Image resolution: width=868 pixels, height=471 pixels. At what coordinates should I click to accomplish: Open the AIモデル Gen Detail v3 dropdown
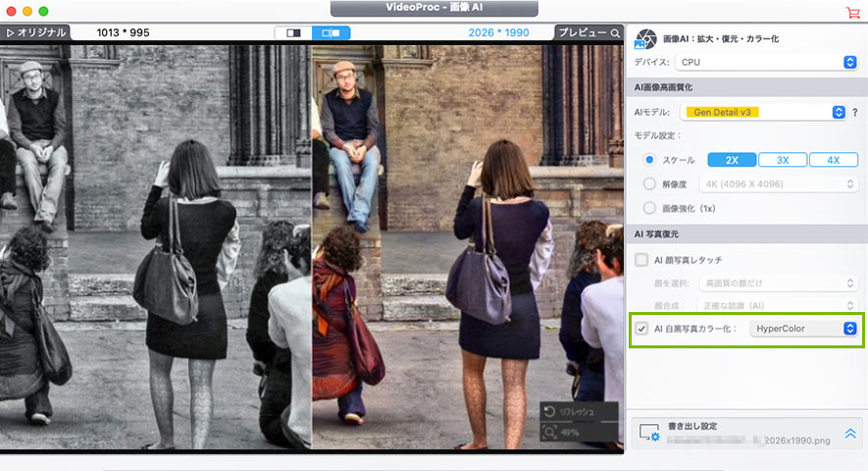pyautogui.click(x=763, y=112)
